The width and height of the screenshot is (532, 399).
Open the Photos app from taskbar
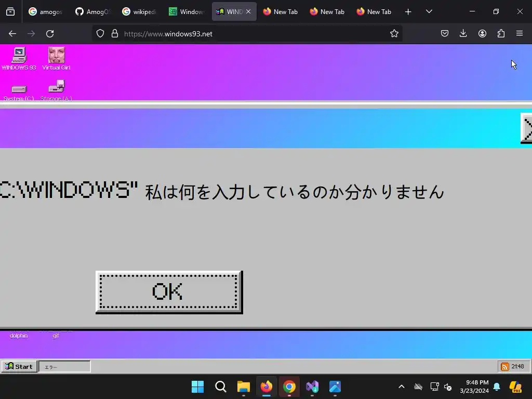(335, 387)
